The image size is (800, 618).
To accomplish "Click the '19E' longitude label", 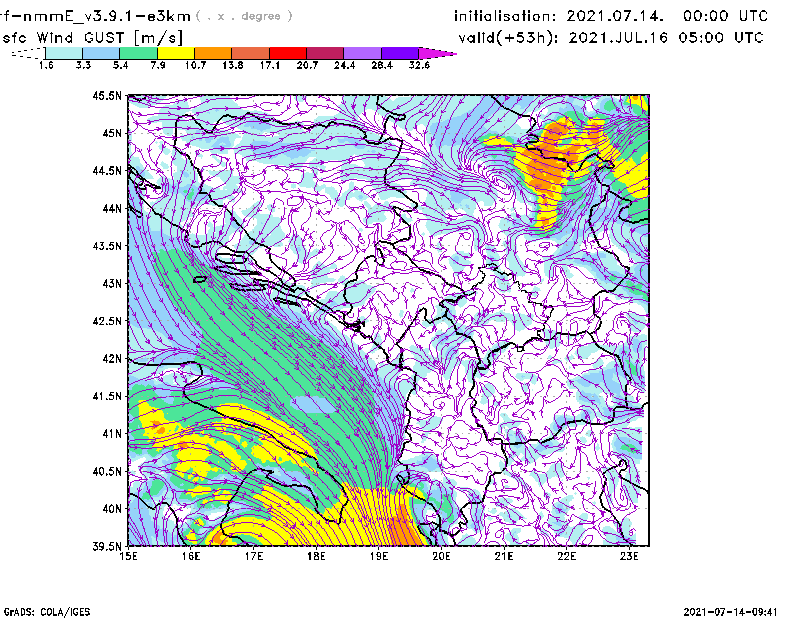I will click(379, 556).
